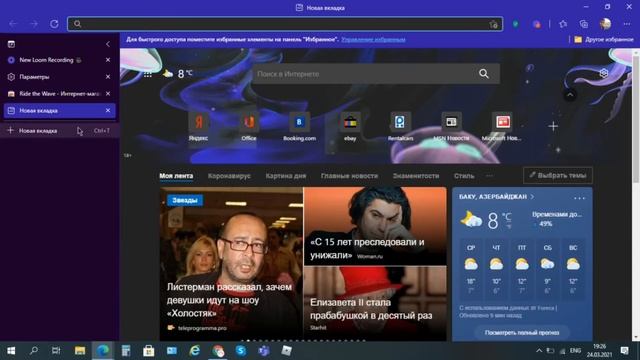The height and width of the screenshot is (360, 640).
Task: Open the Office quick link tile
Action: click(249, 127)
